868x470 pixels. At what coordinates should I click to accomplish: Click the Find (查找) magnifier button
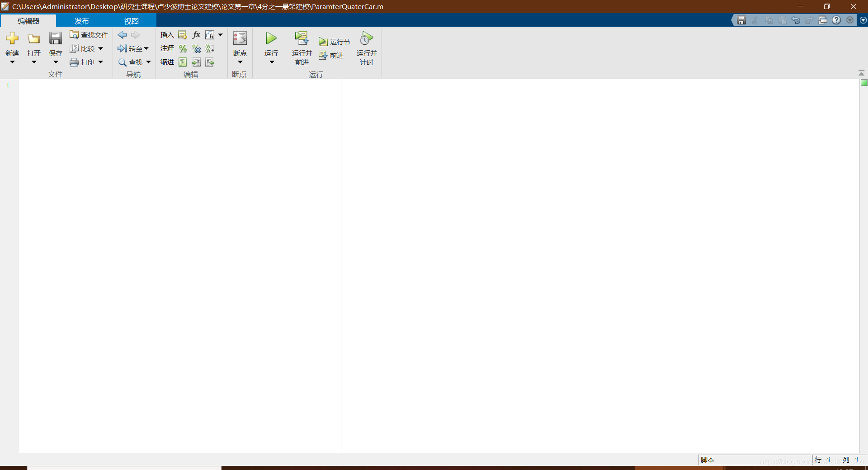(130, 62)
